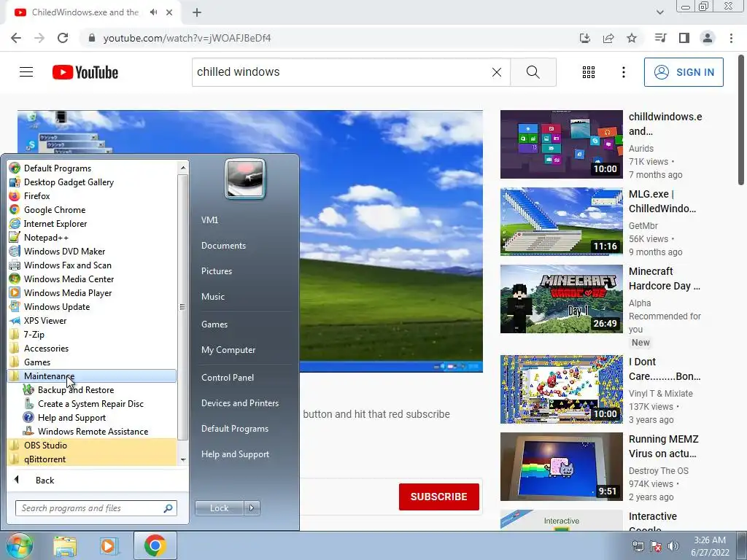Open Windows Media Center
This screenshot has height=560, width=747.
[x=92, y=279]
